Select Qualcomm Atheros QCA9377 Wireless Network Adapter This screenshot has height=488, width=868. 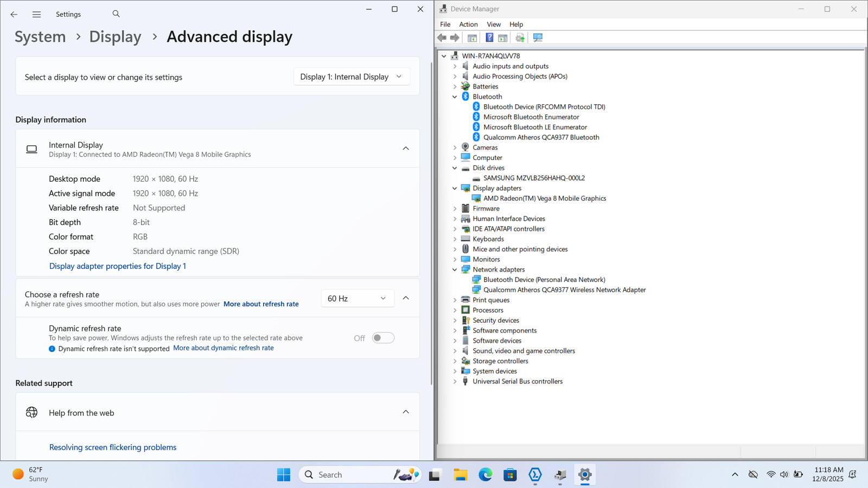click(x=565, y=290)
